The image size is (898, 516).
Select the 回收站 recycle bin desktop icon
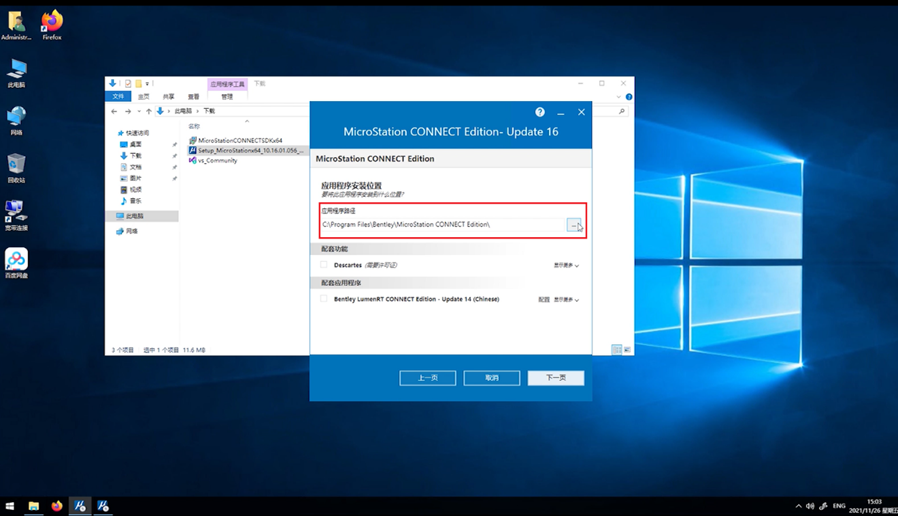16,168
